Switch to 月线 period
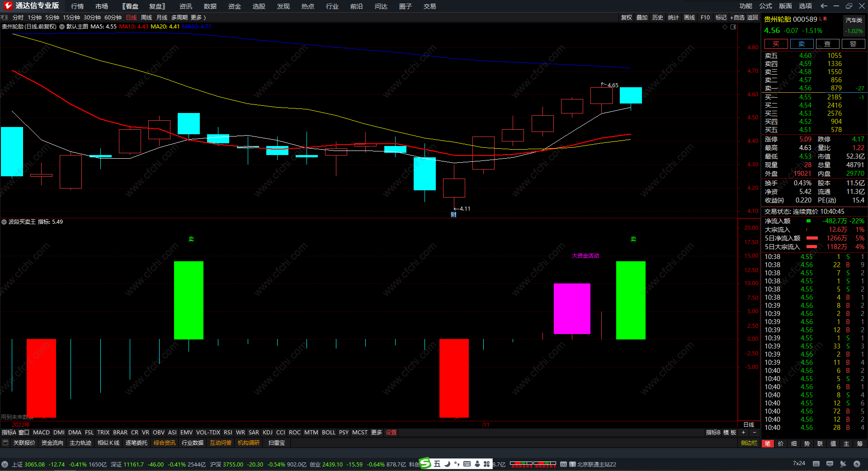 click(x=162, y=18)
